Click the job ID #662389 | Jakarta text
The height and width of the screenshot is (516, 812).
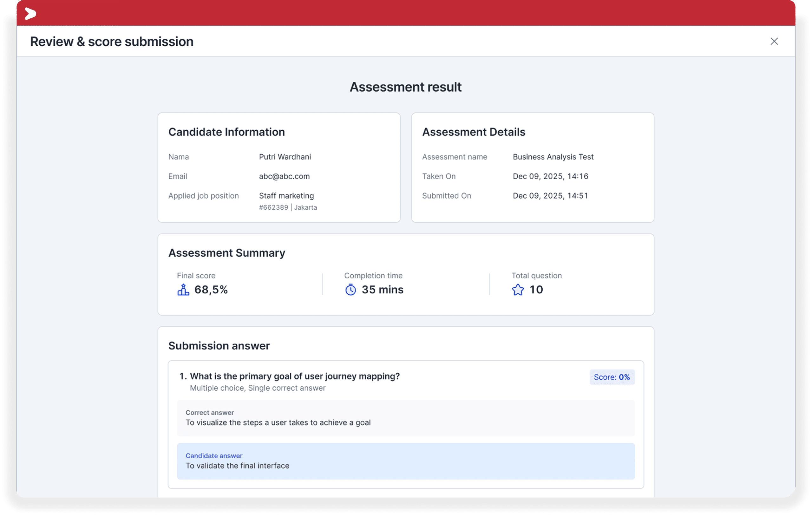click(288, 207)
